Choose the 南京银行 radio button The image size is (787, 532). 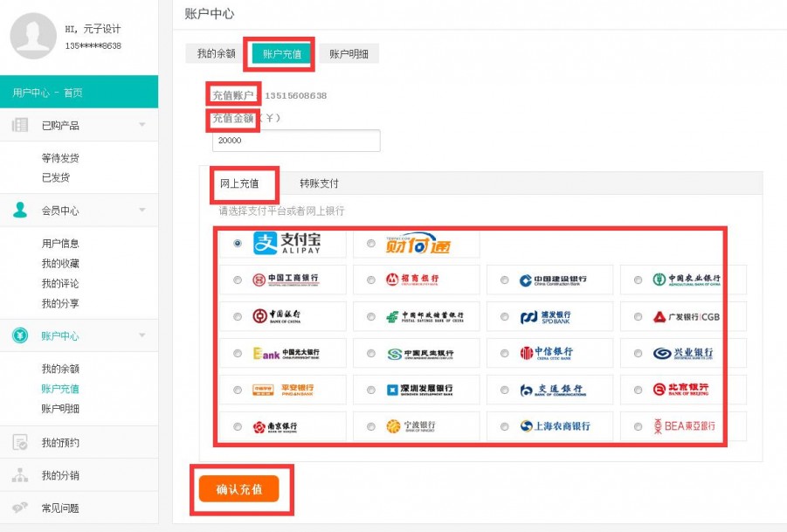pos(238,426)
